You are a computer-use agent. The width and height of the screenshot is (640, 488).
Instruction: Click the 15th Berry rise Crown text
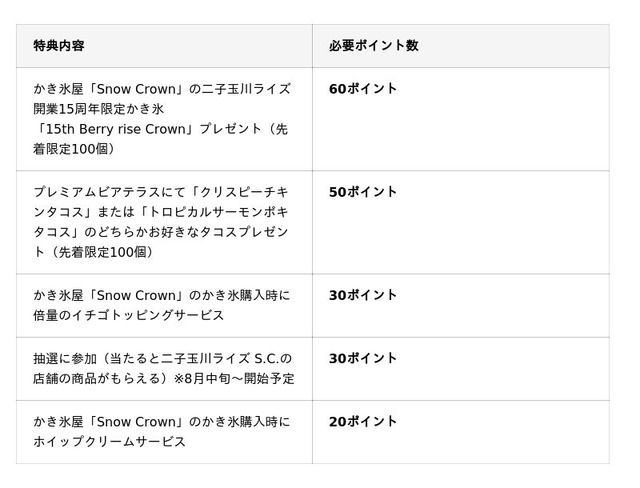click(116, 129)
